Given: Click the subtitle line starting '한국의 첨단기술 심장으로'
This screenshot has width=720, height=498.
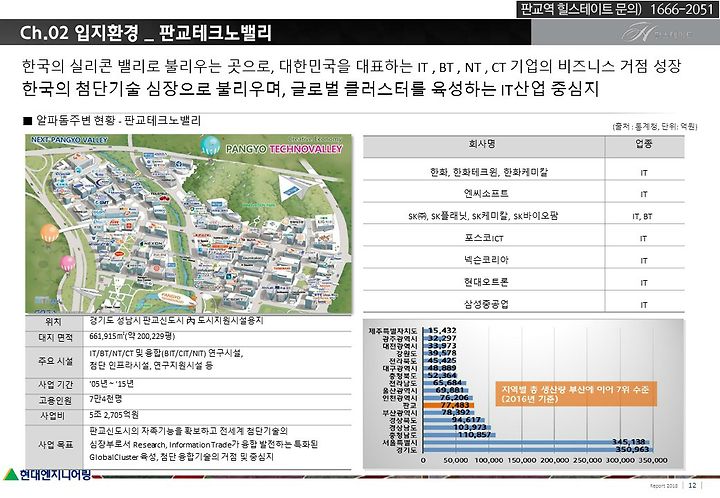Looking at the screenshot, I should (x=310, y=88).
